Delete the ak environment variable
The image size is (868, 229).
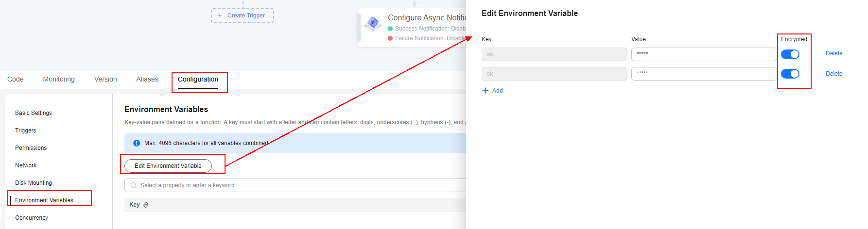[x=833, y=53]
